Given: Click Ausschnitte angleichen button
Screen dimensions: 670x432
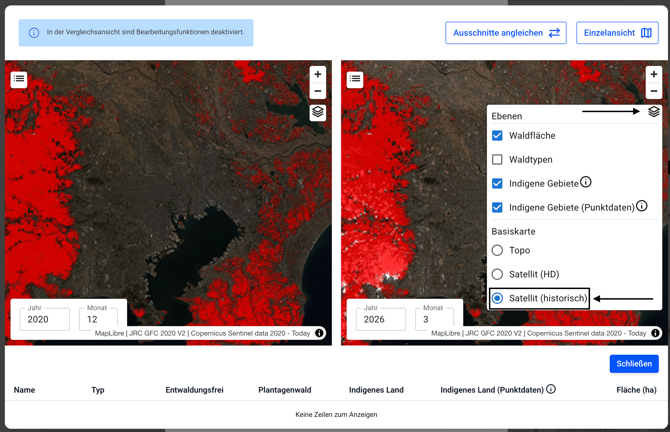Looking at the screenshot, I should 506,33.
